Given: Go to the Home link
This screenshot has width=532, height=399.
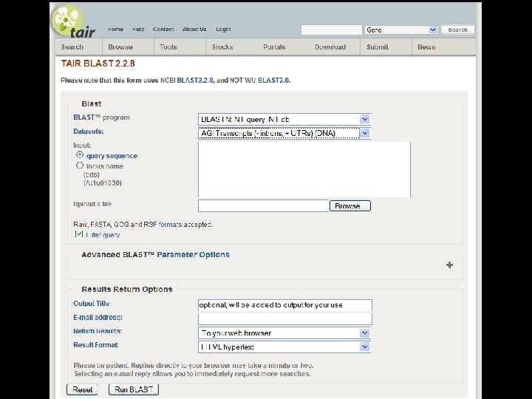Looking at the screenshot, I should pyautogui.click(x=115, y=29).
